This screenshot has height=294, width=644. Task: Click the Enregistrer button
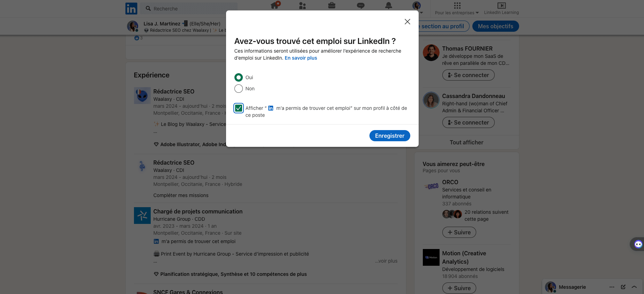390,136
